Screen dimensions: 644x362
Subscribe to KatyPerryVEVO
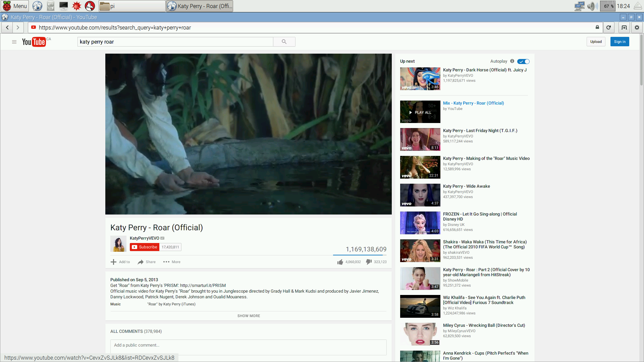(x=145, y=247)
